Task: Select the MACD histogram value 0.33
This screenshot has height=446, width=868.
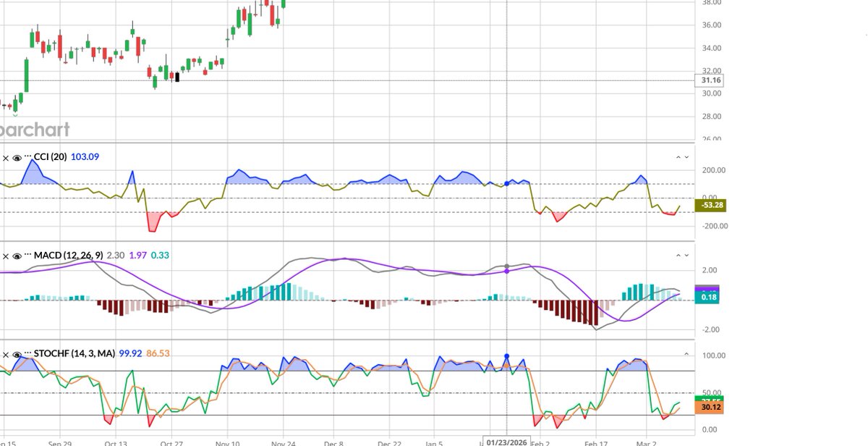Action: [x=161, y=256]
